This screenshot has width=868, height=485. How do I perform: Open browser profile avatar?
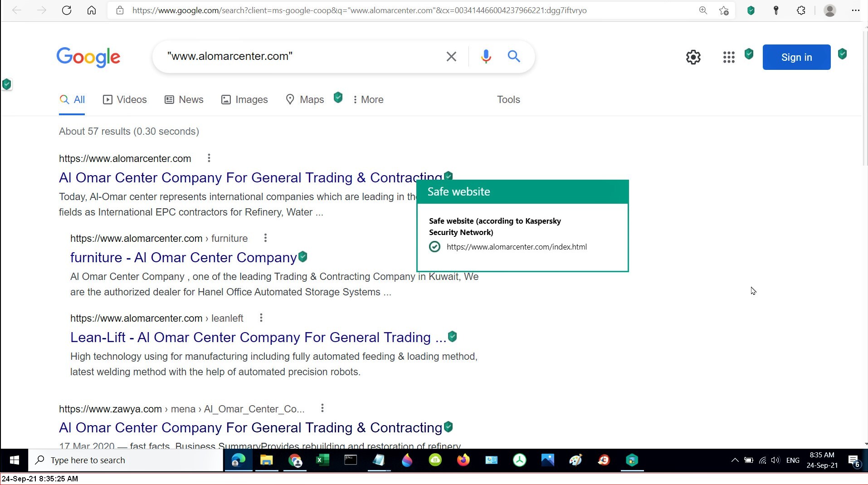(x=830, y=10)
